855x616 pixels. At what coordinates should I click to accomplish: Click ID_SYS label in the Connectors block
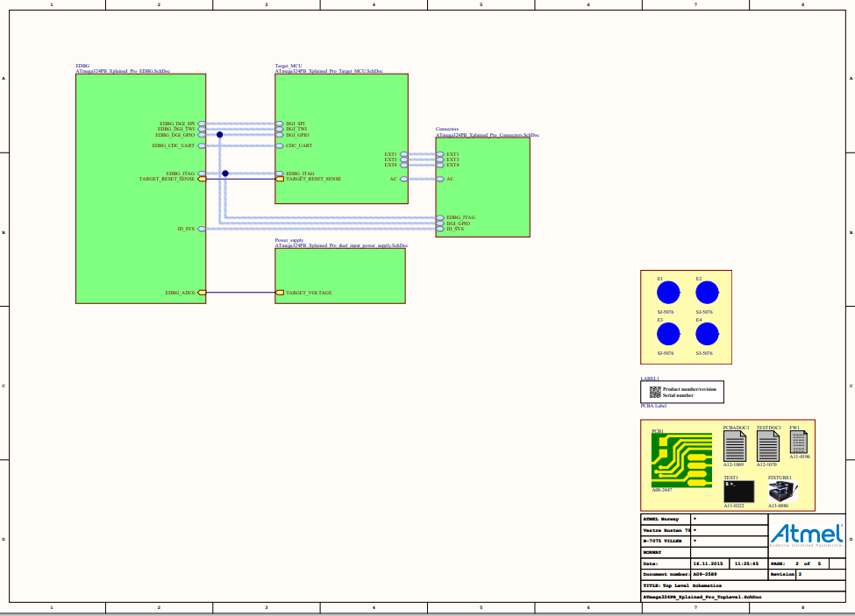455,229
